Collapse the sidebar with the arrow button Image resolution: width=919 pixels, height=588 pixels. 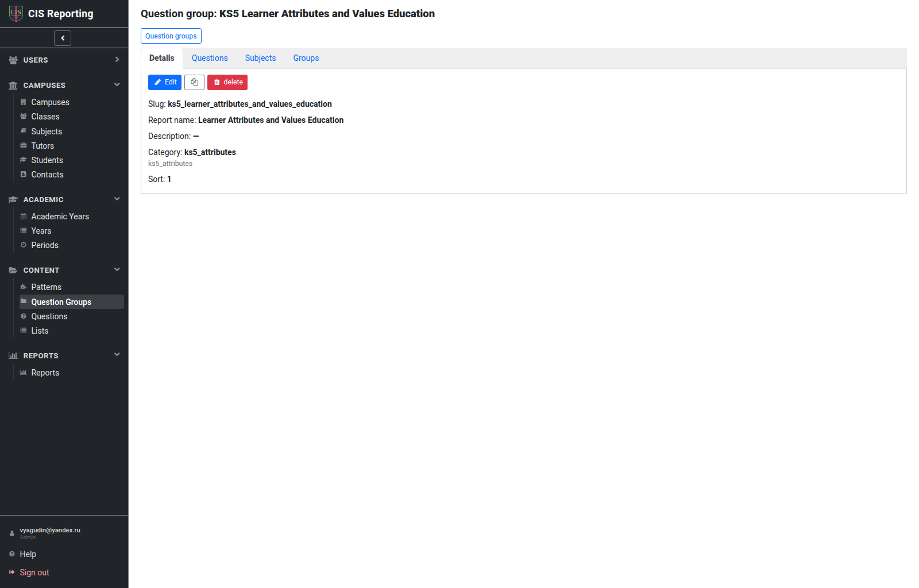(63, 38)
